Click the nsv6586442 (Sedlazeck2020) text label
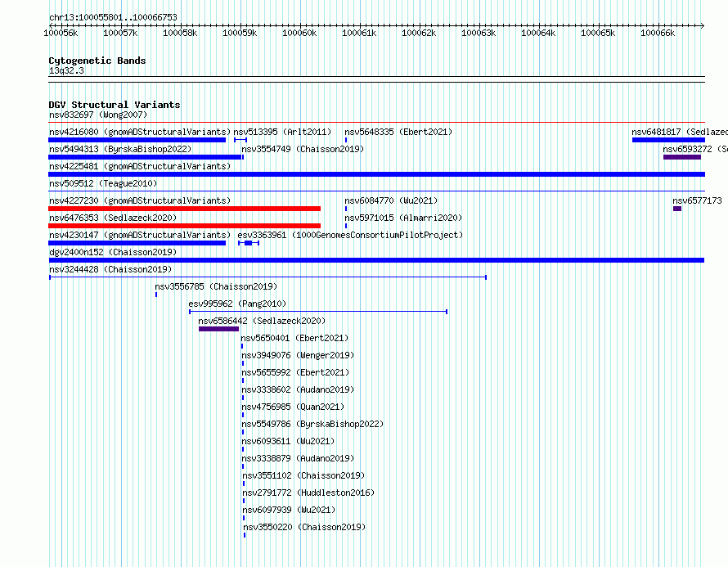 262,321
